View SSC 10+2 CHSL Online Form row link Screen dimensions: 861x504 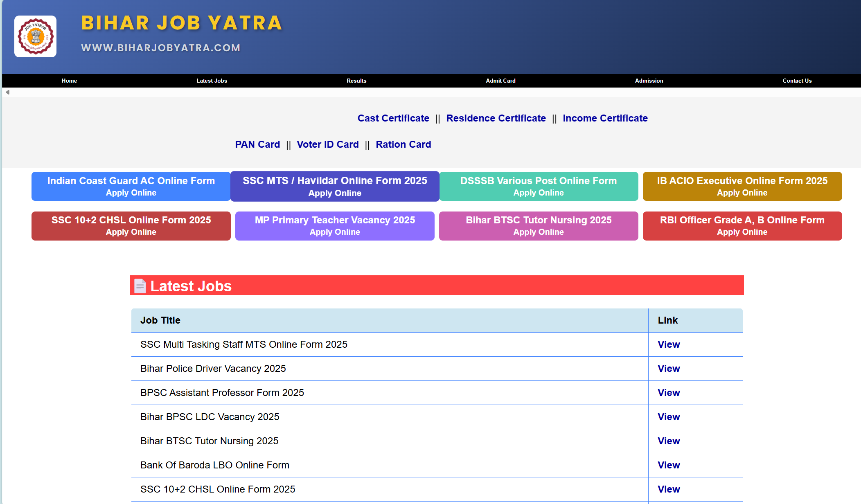(x=669, y=489)
